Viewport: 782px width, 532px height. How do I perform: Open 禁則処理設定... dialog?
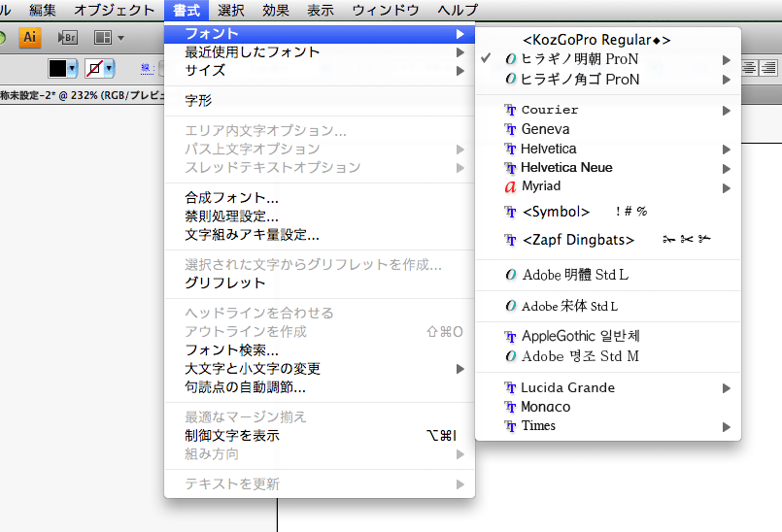(320, 216)
